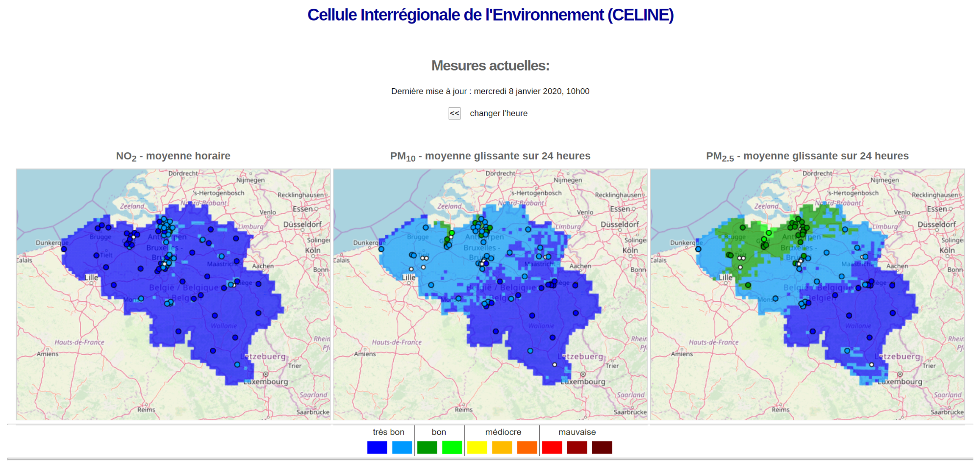Click the << previous hour button
This screenshot has width=980, height=461.
click(454, 113)
